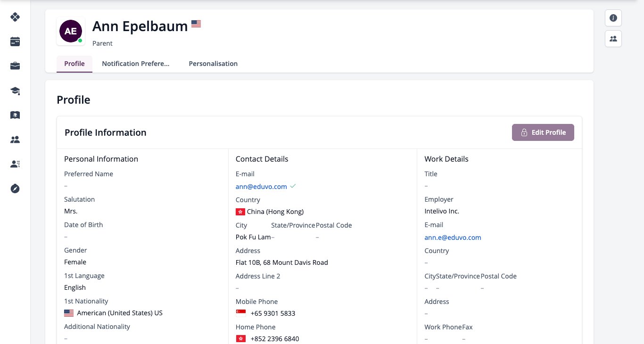This screenshot has width=644, height=344.
Task: Switch to the Profile tab
Action: pos(74,64)
